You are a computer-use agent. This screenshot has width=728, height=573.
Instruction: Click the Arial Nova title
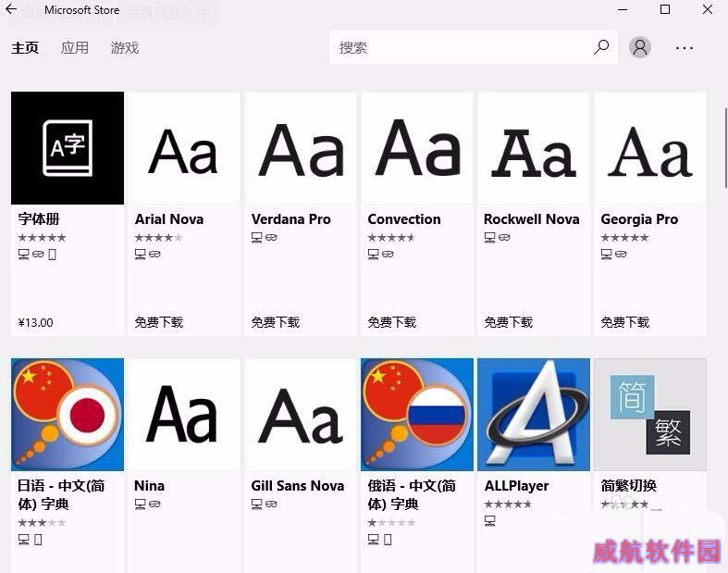click(x=169, y=218)
